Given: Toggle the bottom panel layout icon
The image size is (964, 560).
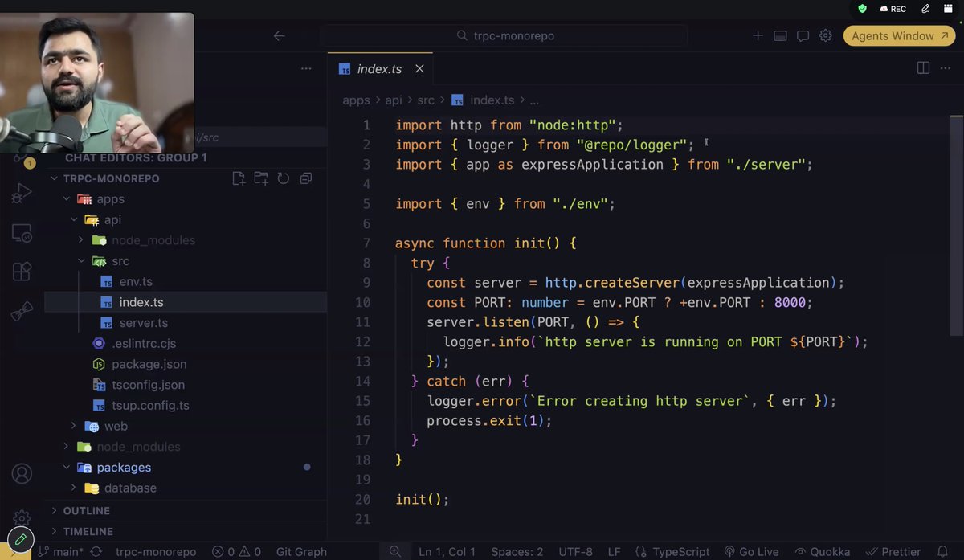Looking at the screenshot, I should click(779, 35).
